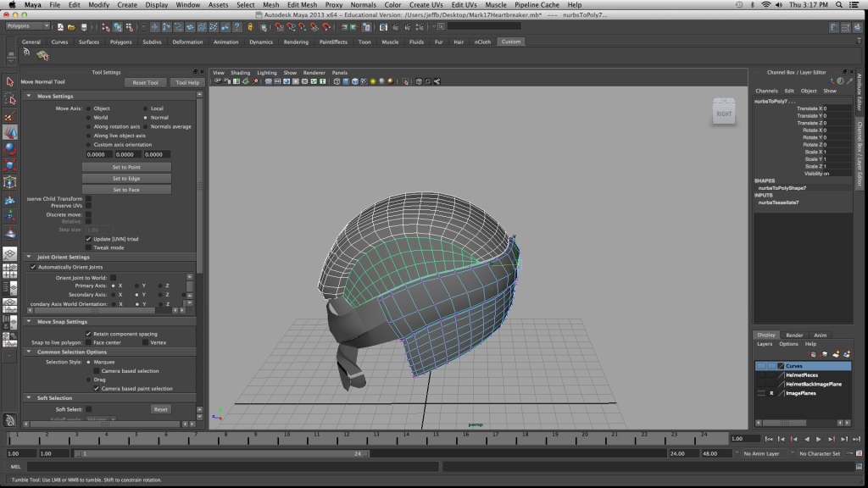The height and width of the screenshot is (488, 868).
Task: Click the save scene icon
Action: click(x=84, y=26)
